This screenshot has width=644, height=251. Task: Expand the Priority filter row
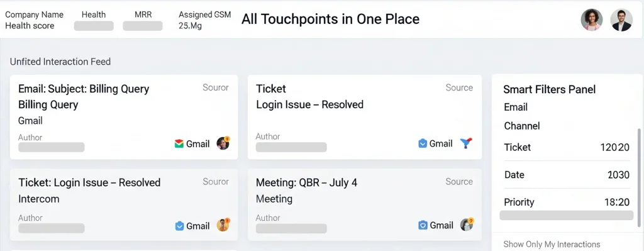567,202
